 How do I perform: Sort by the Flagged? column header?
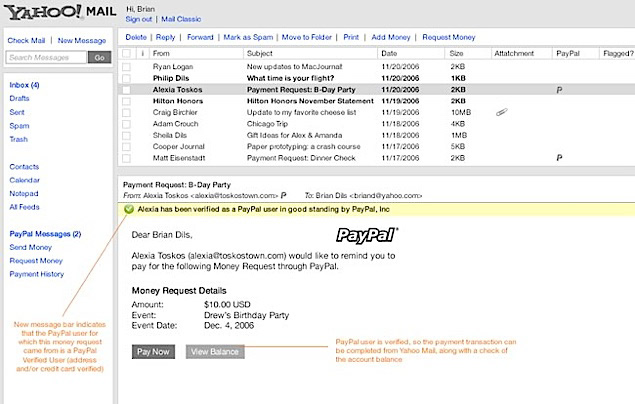618,53
